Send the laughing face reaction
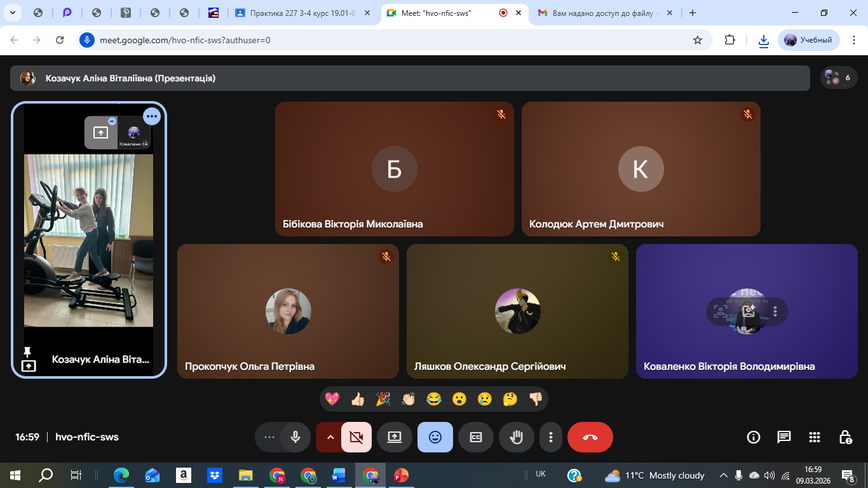 pyautogui.click(x=434, y=399)
